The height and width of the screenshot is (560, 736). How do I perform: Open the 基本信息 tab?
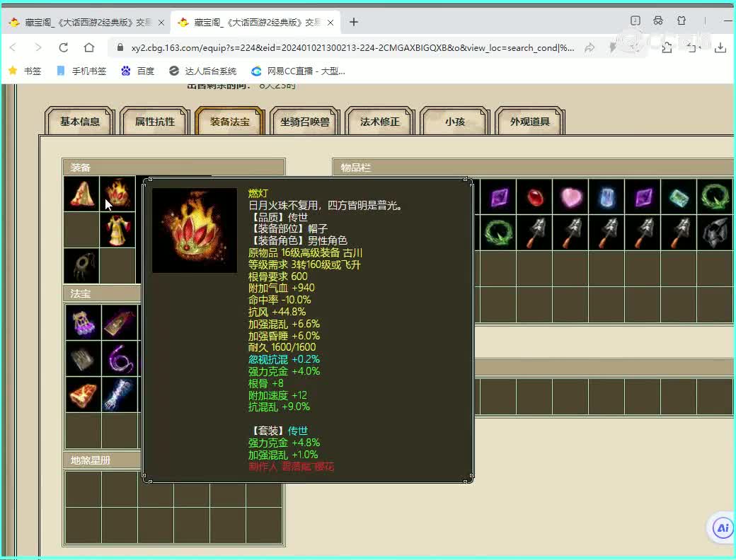[x=80, y=122]
